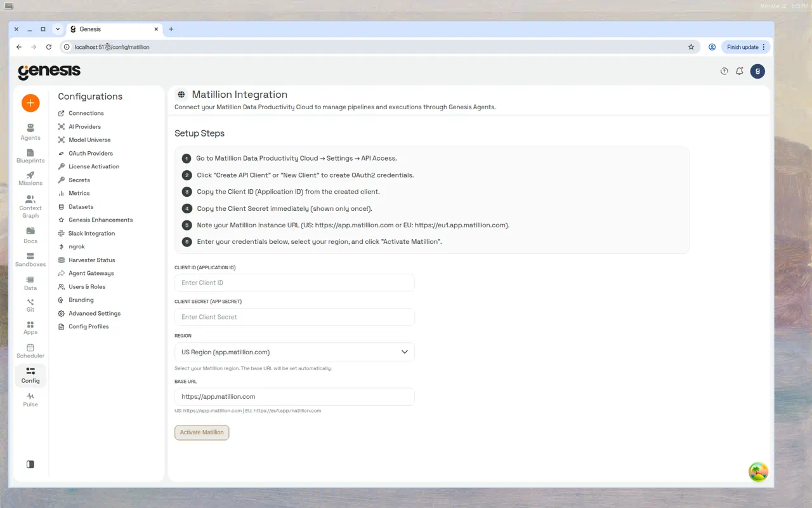The width and height of the screenshot is (812, 508).
Task: Open Advanced Settings page
Action: point(89,313)
